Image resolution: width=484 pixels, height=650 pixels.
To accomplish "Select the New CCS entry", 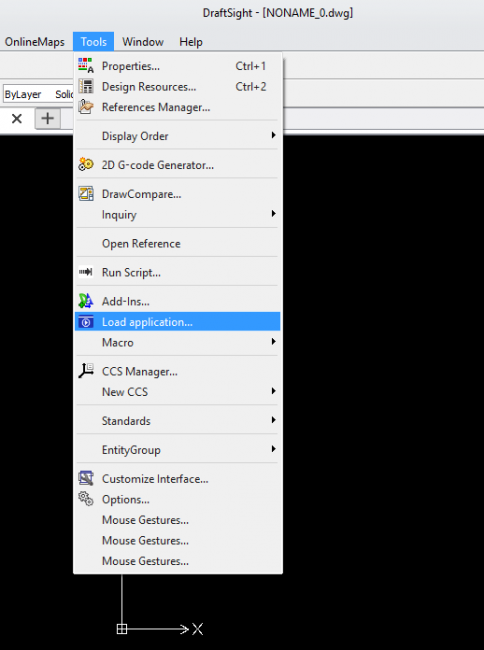I will (177, 392).
